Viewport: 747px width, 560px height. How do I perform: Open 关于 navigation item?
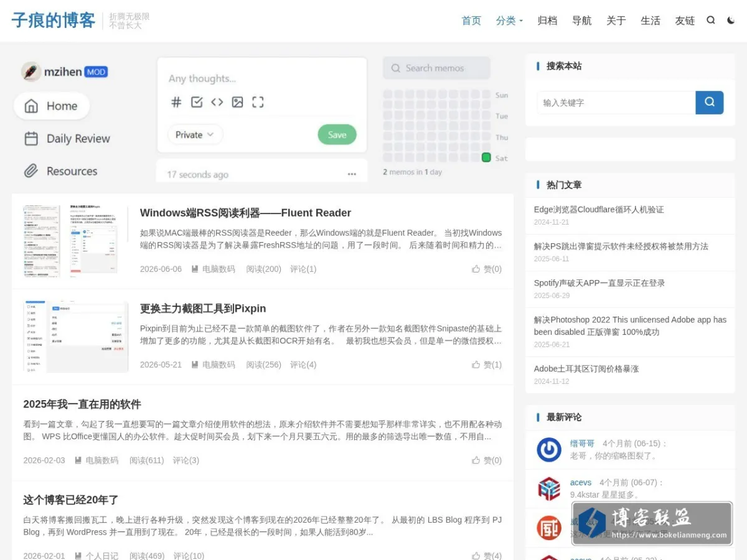[616, 21]
